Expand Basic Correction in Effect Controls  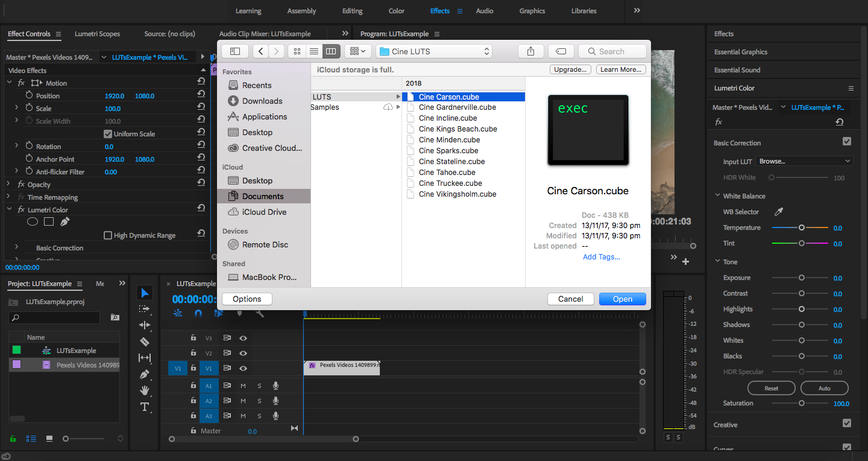click(x=17, y=247)
